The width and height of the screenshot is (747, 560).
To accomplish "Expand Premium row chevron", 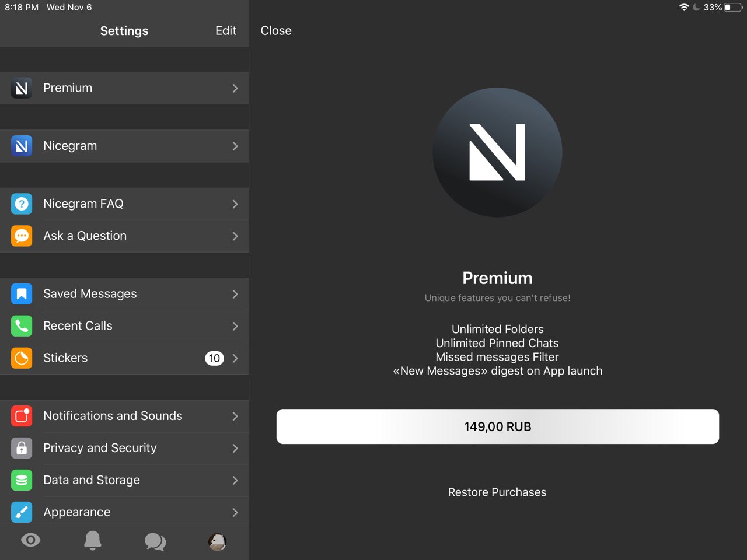I will 235,88.
